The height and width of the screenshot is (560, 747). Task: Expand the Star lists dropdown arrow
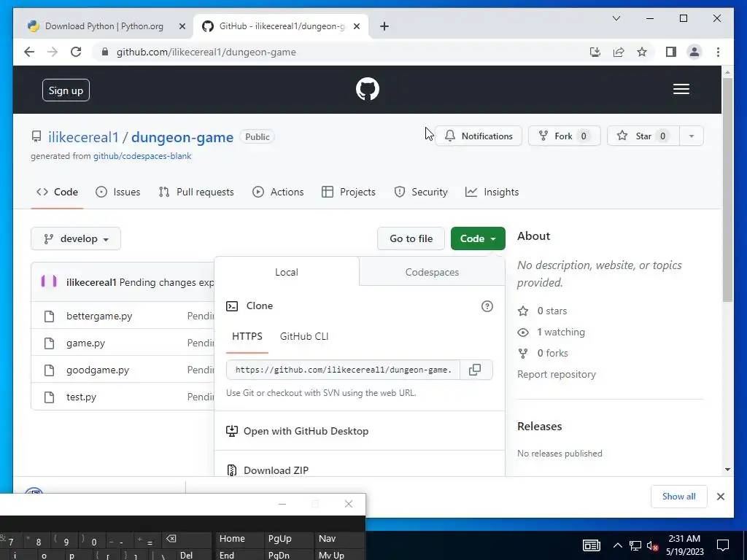click(x=692, y=136)
